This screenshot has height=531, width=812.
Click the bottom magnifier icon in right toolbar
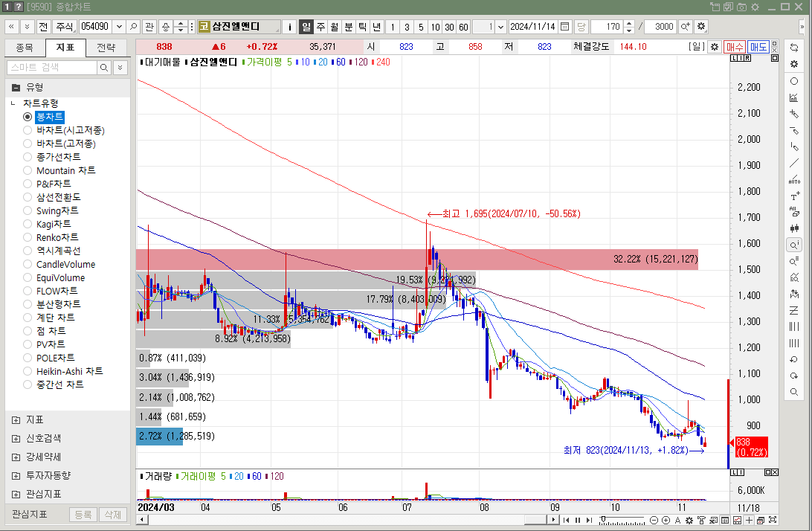pos(794,392)
